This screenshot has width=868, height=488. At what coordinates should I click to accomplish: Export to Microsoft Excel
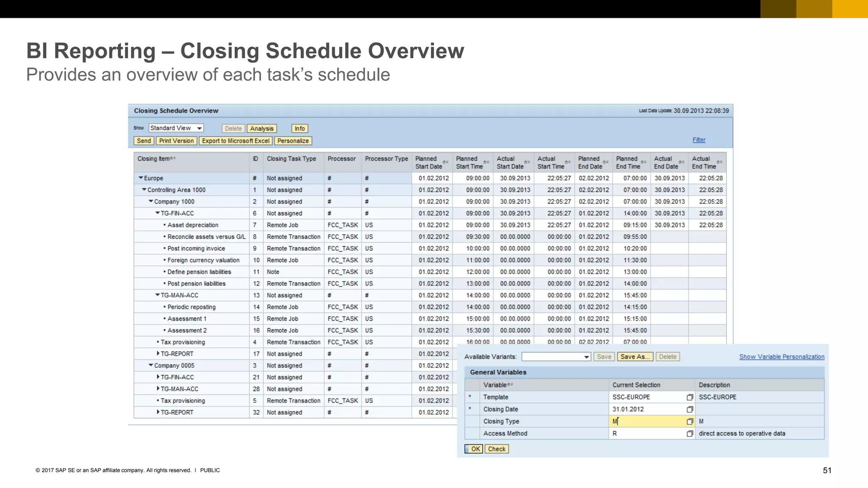(x=236, y=141)
